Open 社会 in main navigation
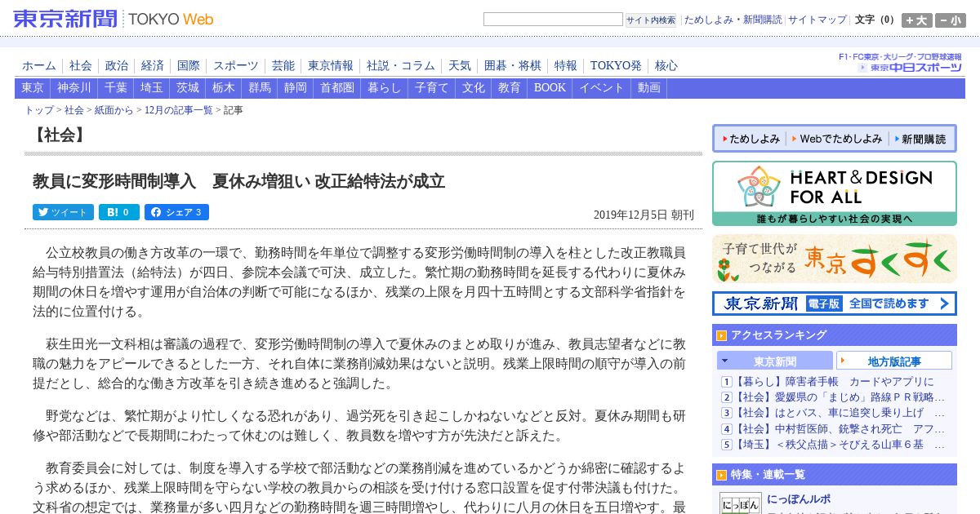The width and height of the screenshot is (980, 514). click(81, 66)
